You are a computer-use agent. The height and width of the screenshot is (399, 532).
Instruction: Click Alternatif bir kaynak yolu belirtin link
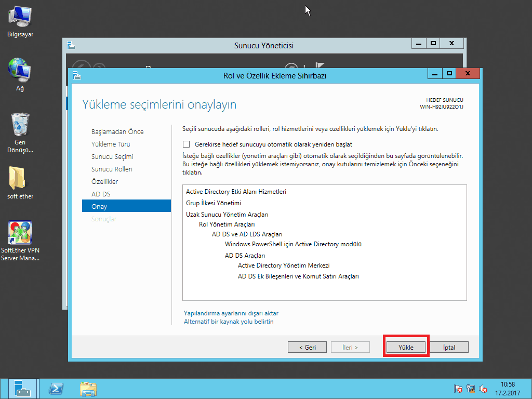tap(229, 322)
